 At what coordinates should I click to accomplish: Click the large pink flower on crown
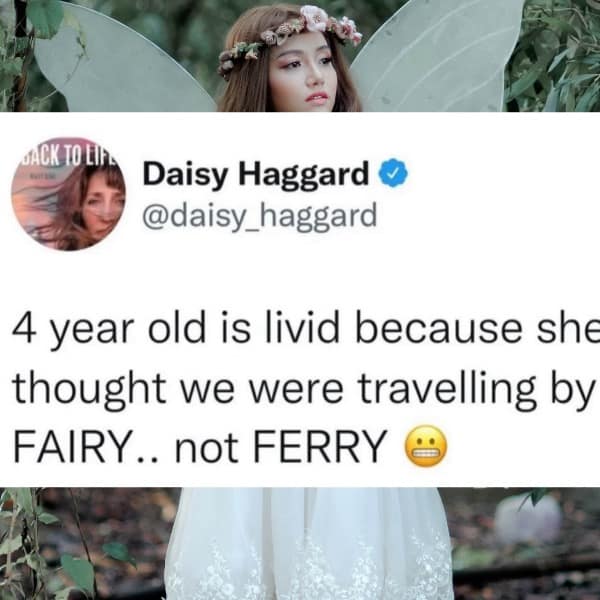315,18
